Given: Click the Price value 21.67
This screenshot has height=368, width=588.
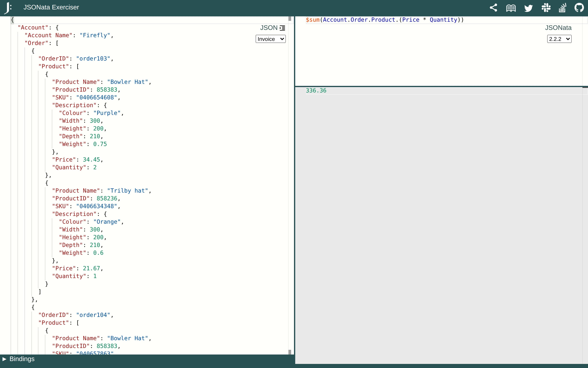Looking at the screenshot, I should click(x=91, y=268).
